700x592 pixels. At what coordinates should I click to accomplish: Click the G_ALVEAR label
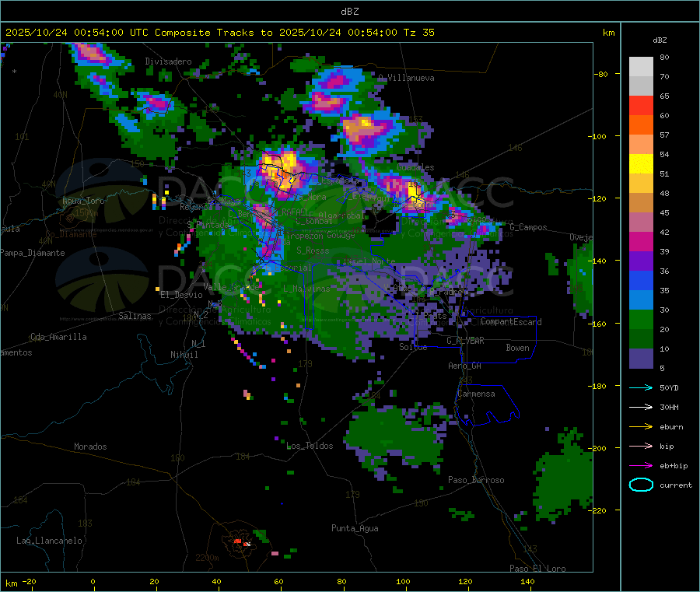click(x=465, y=341)
